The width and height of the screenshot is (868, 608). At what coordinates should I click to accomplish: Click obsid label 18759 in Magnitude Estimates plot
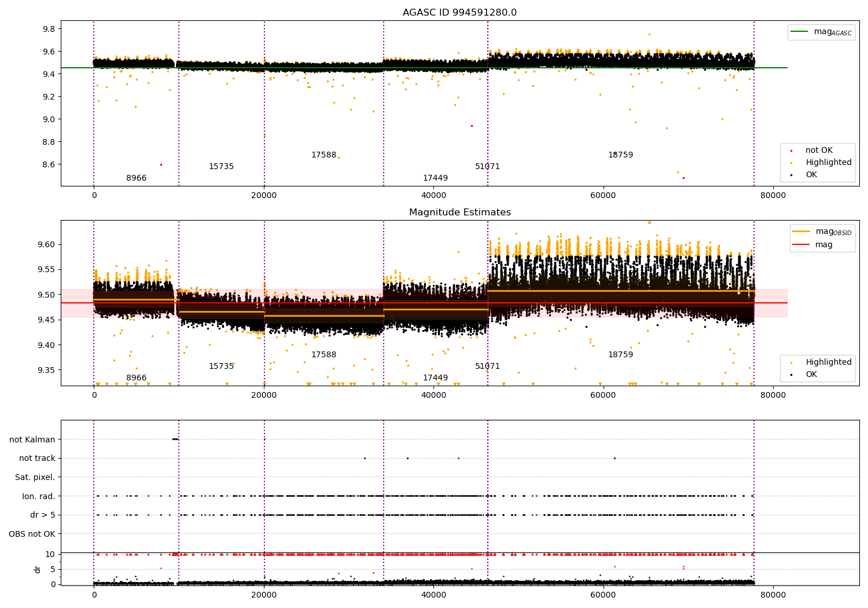[x=621, y=355]
